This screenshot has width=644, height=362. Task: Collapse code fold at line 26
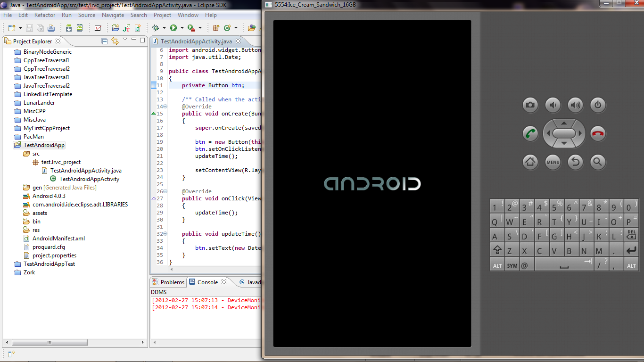(165, 191)
